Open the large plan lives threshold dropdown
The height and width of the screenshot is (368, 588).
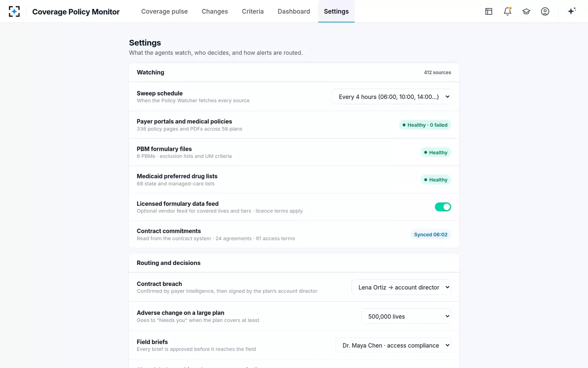(x=406, y=316)
